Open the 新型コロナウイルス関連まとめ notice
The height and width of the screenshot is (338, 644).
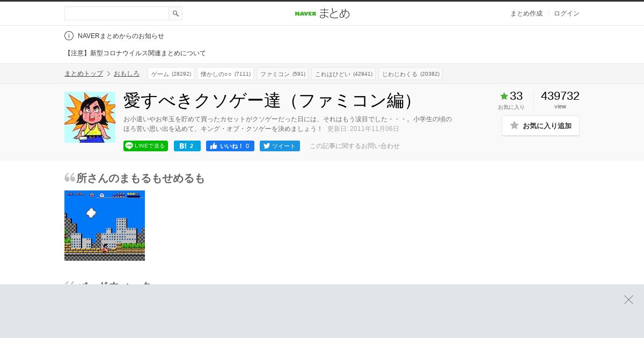coord(135,53)
